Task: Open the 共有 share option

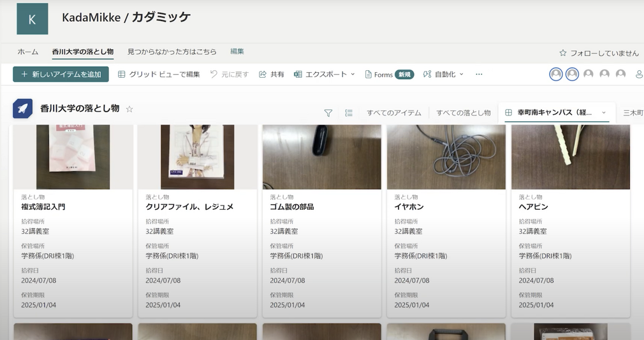Action: click(x=271, y=75)
